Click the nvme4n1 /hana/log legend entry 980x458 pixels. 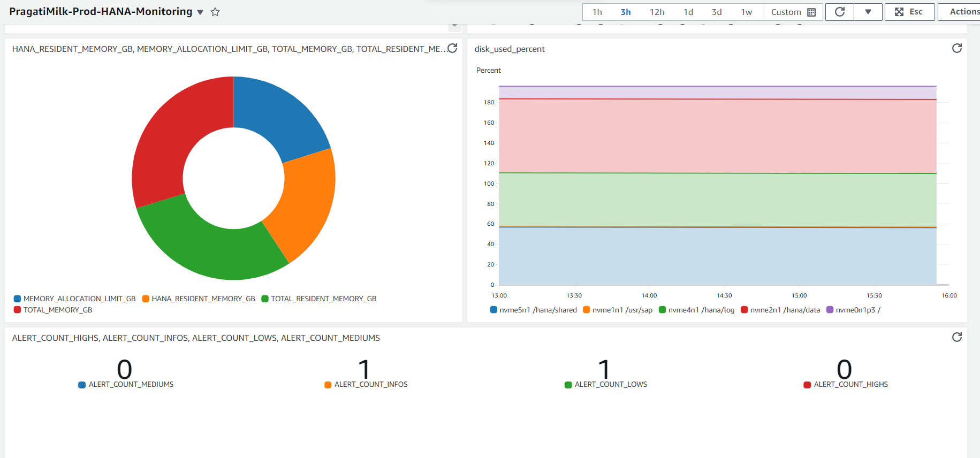coord(696,310)
